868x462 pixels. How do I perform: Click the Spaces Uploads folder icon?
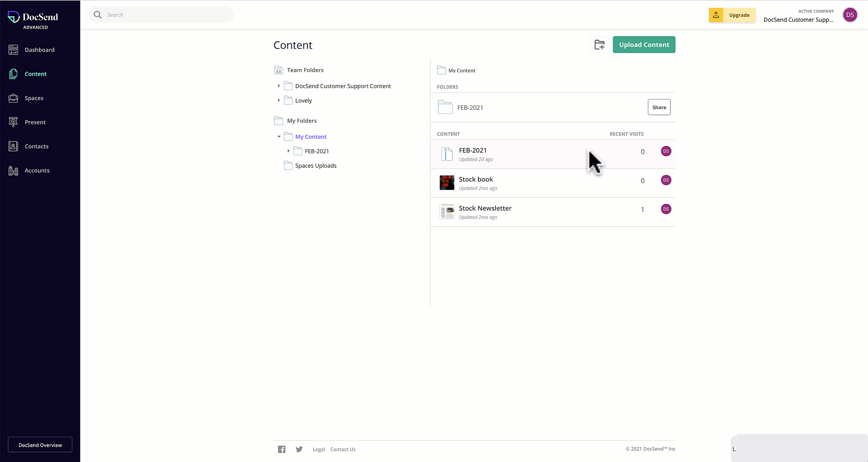pyautogui.click(x=288, y=165)
